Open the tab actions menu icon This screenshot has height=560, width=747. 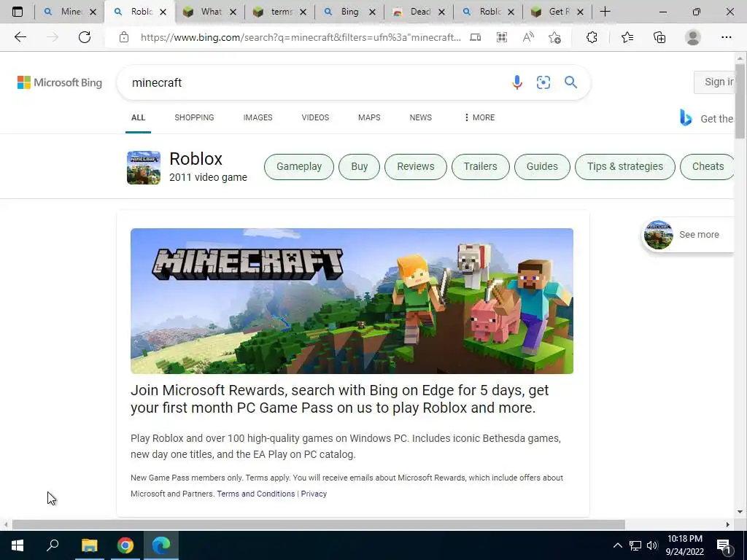click(x=18, y=12)
